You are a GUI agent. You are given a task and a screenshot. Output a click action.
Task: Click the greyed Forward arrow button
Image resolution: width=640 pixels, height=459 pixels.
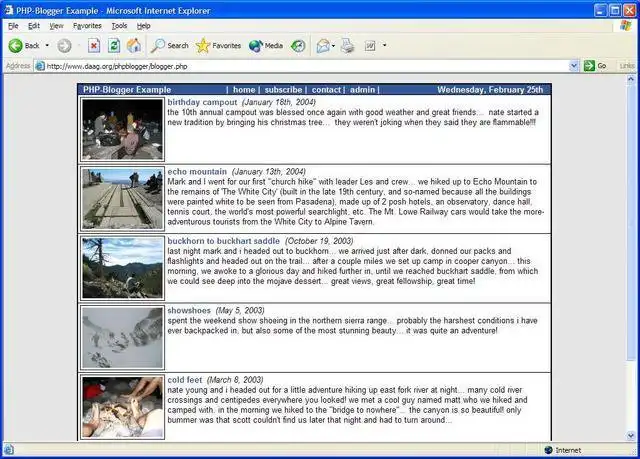[x=64, y=46]
